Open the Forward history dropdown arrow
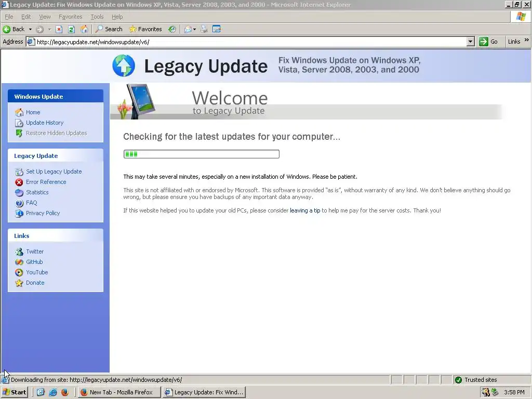The width and height of the screenshot is (532, 399). (x=49, y=29)
